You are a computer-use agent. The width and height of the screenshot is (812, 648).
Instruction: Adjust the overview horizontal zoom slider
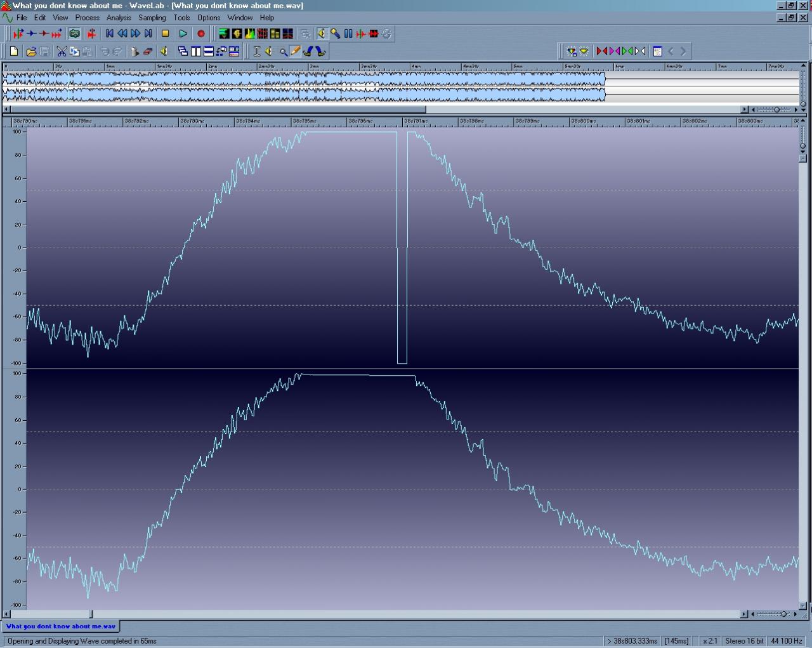[x=776, y=110]
